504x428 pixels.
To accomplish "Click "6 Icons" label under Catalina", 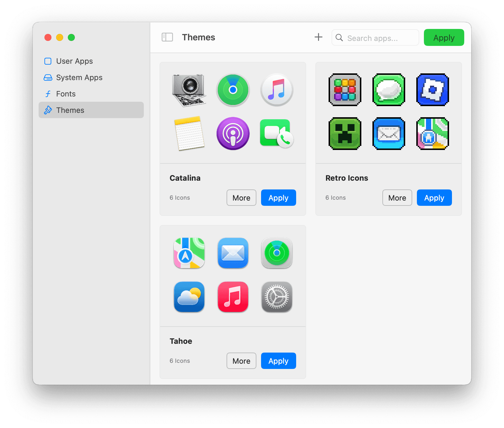I will 180,198.
